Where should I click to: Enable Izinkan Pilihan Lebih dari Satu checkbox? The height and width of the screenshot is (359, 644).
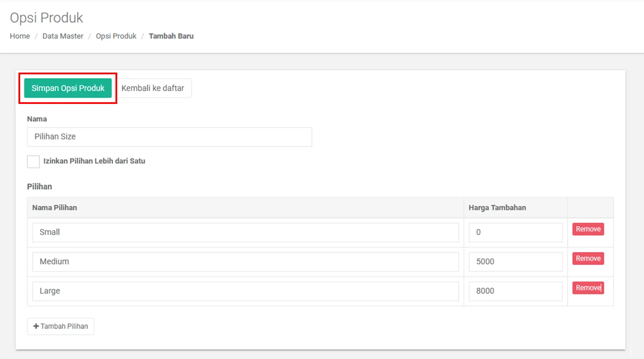33,161
